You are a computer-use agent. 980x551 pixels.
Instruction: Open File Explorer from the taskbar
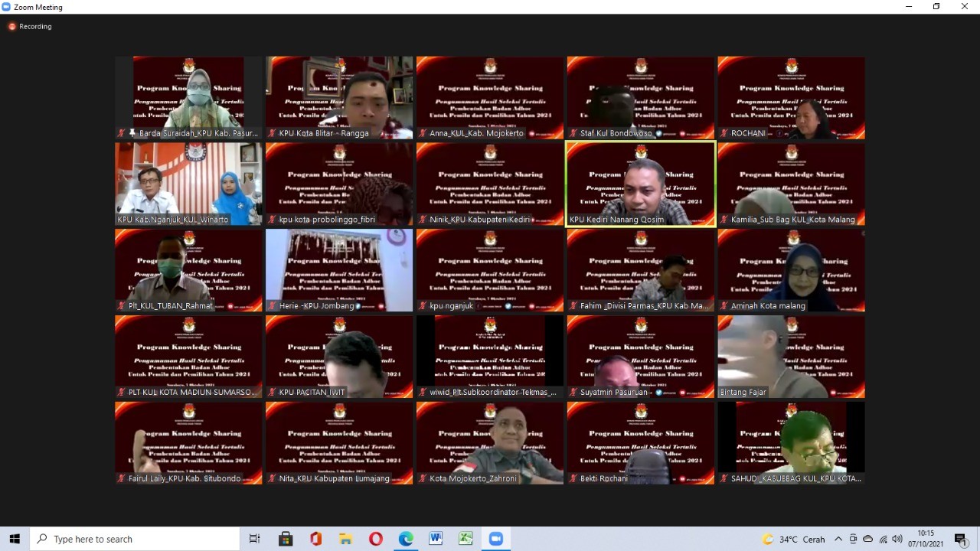click(345, 539)
